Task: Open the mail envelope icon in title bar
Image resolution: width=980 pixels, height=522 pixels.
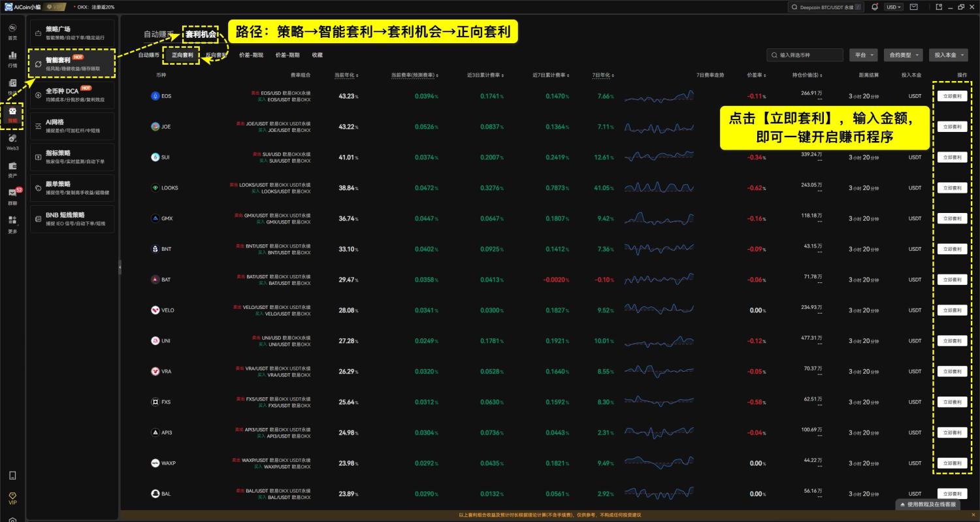Action: pyautogui.click(x=914, y=7)
